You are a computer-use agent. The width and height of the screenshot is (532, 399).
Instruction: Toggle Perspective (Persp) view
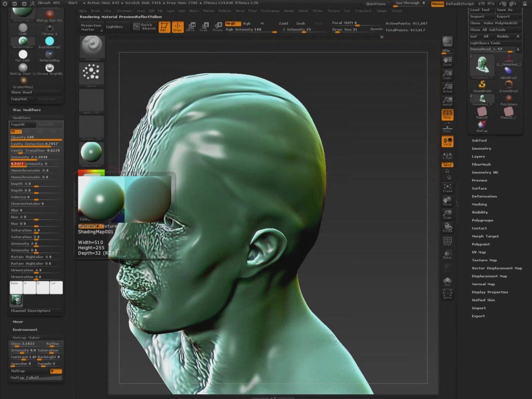pyautogui.click(x=447, y=114)
